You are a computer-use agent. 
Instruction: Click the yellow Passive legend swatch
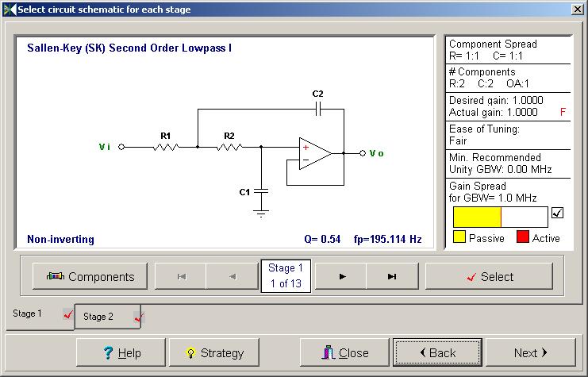(x=459, y=237)
